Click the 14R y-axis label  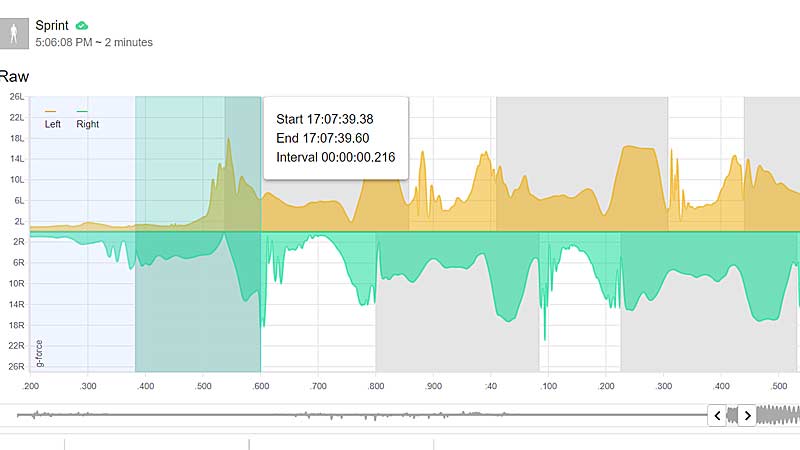click(17, 304)
